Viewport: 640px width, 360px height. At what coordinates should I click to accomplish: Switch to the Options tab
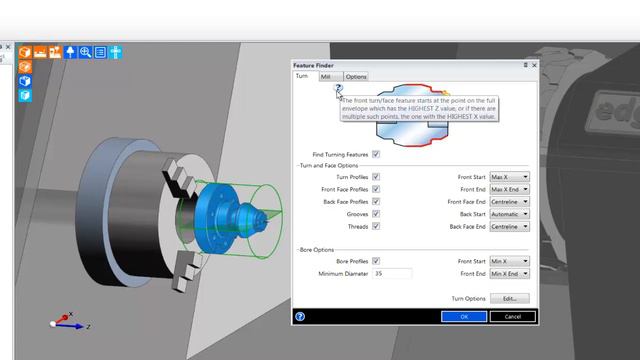356,76
